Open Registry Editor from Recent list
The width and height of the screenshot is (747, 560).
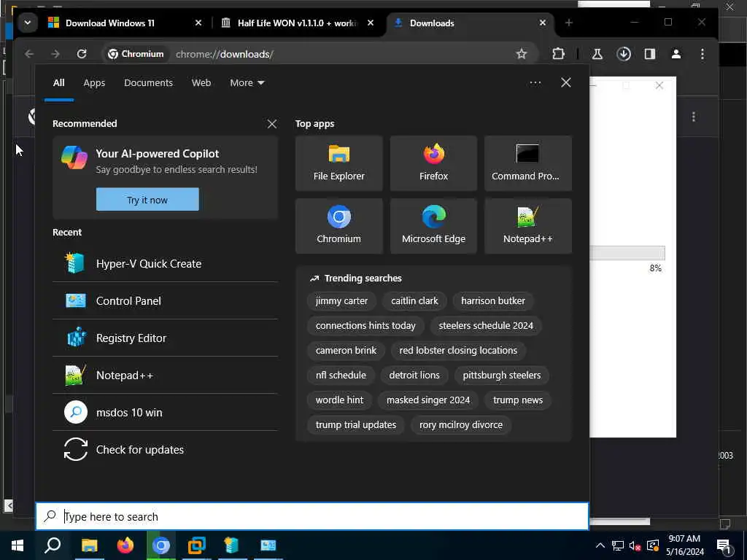coord(166,338)
